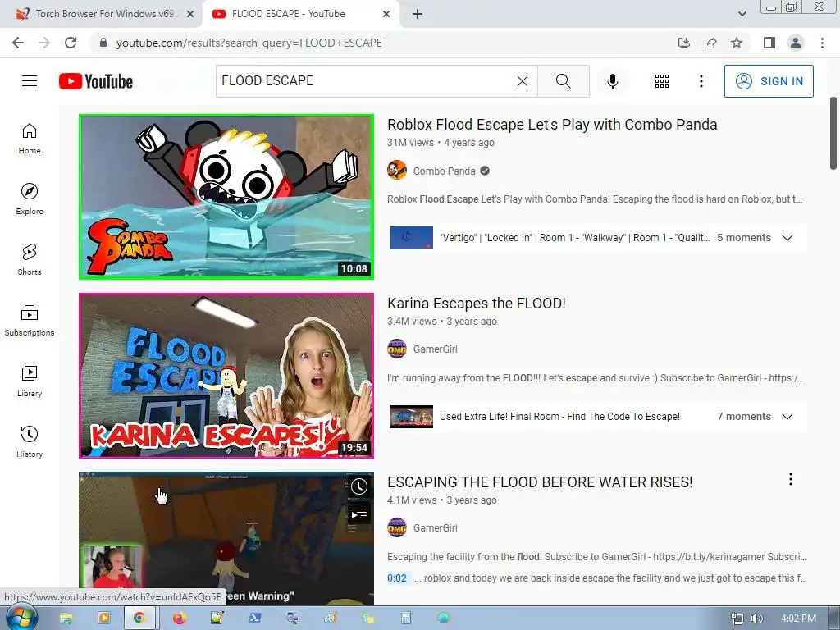Play the Combo Panda video thumbnail
Viewport: 840px width, 630px height.
pyautogui.click(x=226, y=197)
